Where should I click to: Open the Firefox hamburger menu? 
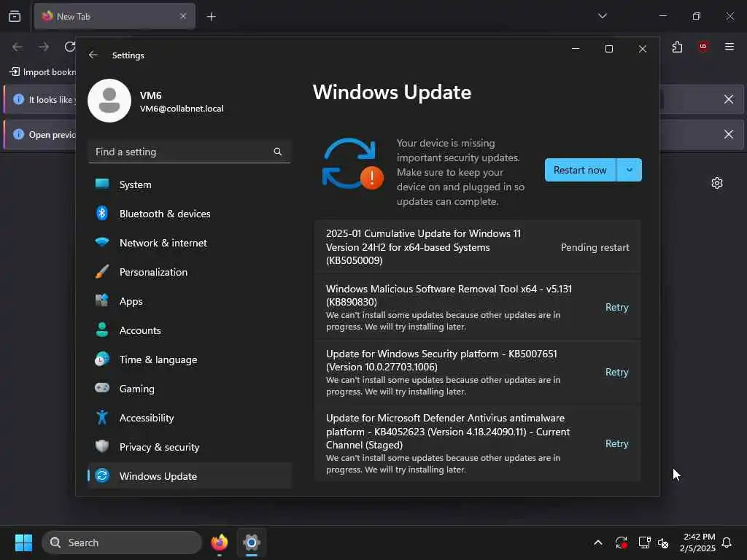[x=729, y=47]
